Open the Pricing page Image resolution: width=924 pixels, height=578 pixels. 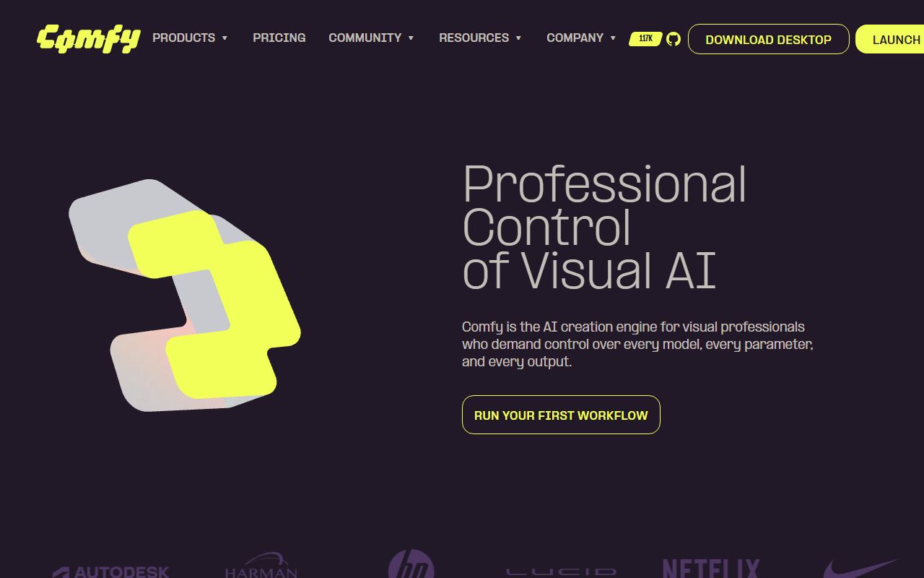pyautogui.click(x=279, y=38)
